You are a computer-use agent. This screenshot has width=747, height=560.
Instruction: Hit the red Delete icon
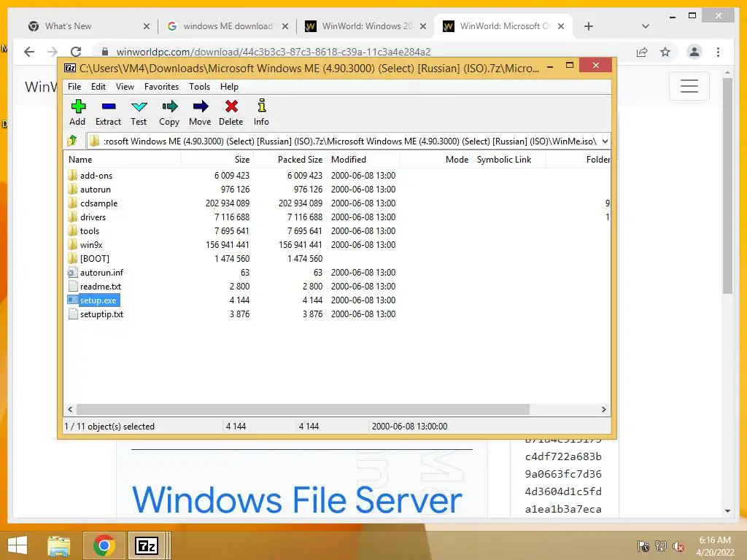click(x=231, y=106)
